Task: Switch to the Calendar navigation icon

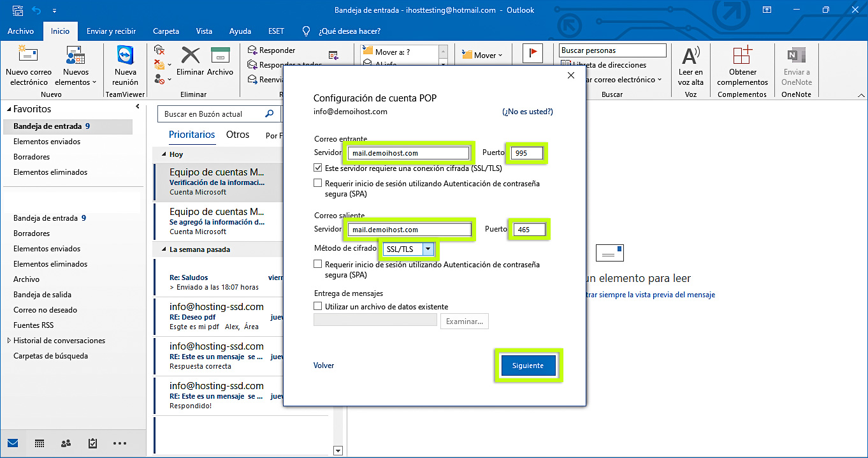Action: click(x=40, y=443)
